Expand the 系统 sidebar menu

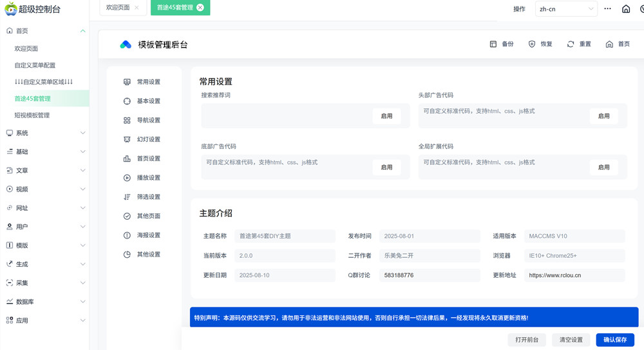pyautogui.click(x=44, y=133)
